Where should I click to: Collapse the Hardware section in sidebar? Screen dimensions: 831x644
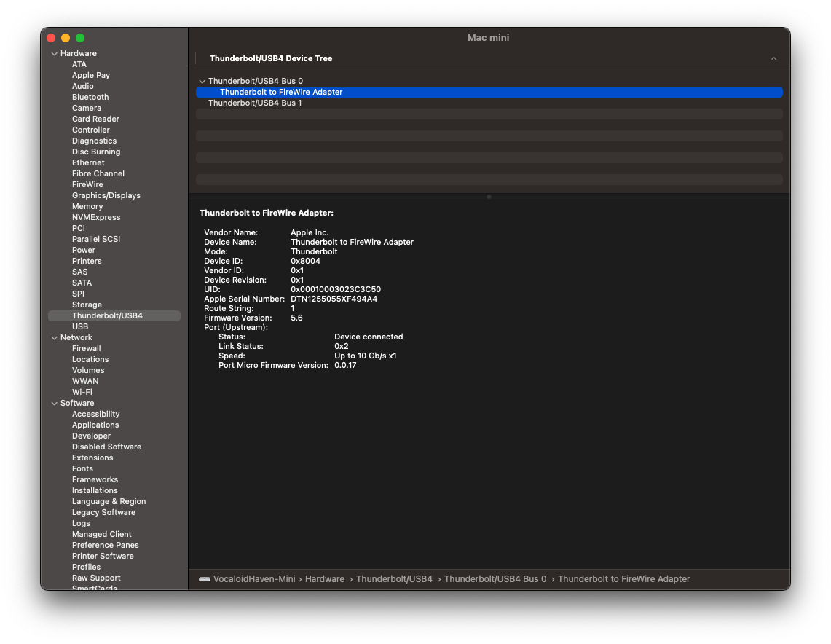(x=54, y=53)
